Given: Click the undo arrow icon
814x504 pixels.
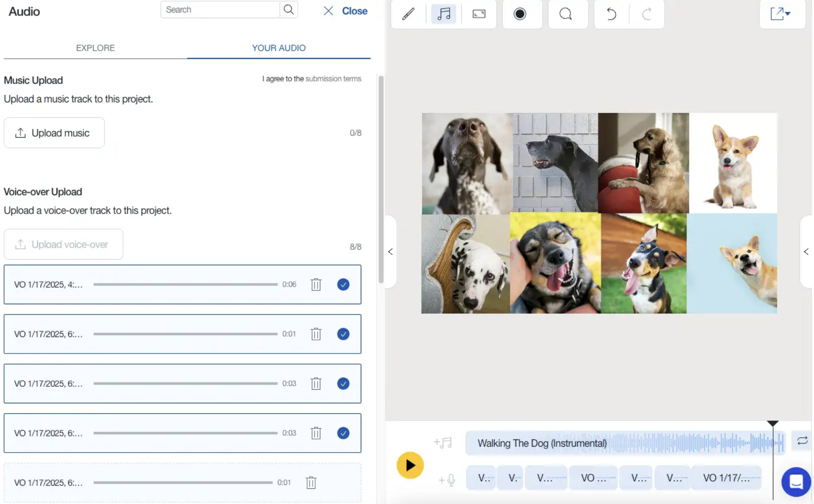Looking at the screenshot, I should [611, 14].
